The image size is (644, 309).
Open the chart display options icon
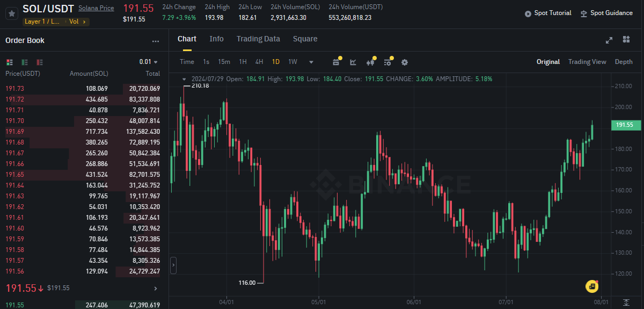pyautogui.click(x=387, y=62)
